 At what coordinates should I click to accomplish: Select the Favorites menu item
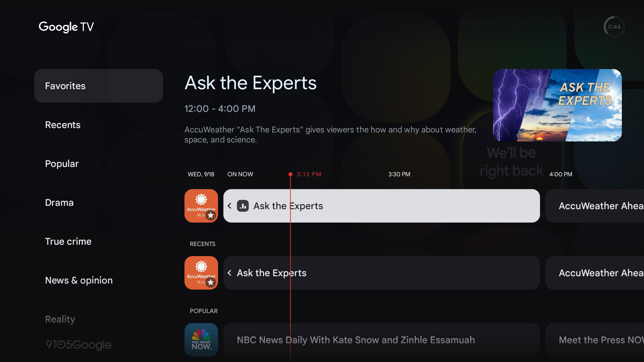98,86
